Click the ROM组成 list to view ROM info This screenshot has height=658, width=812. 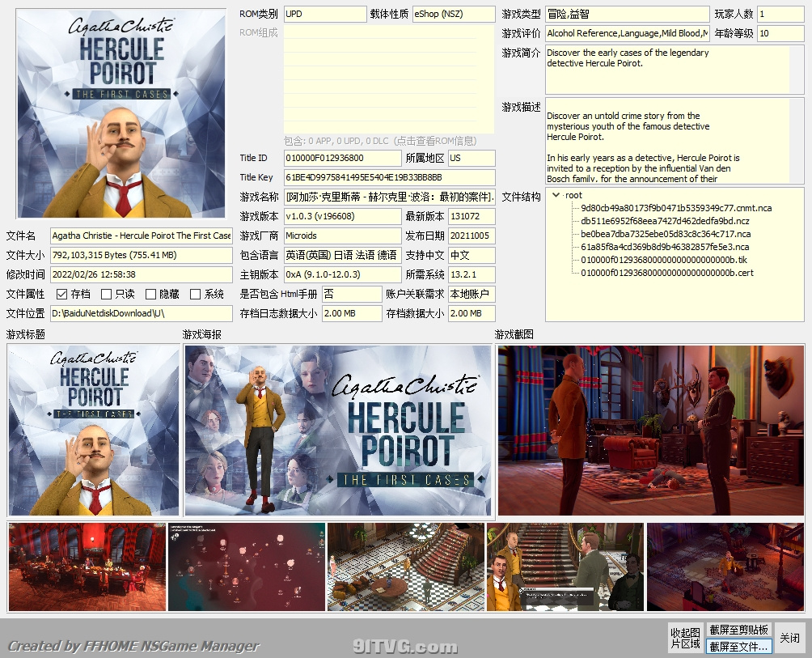(x=388, y=79)
